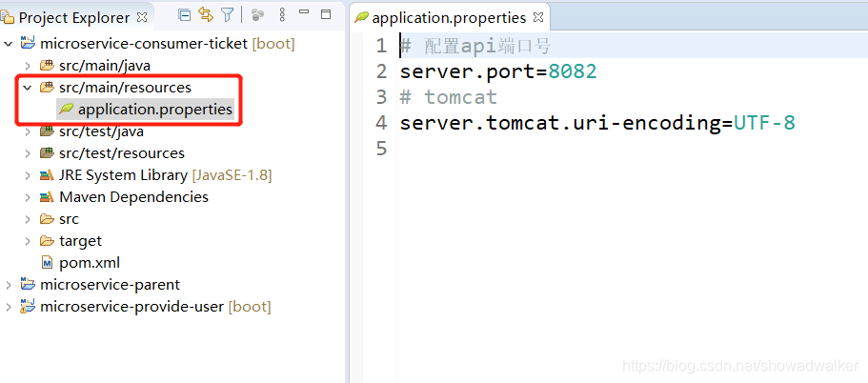The image size is (868, 383).
Task: Select src/test/resources folder
Action: (x=122, y=153)
